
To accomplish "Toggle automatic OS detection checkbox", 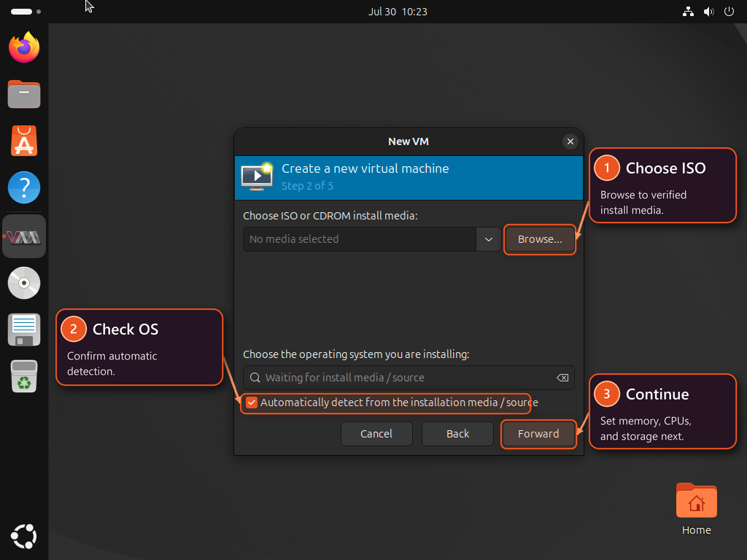I will pyautogui.click(x=252, y=402).
